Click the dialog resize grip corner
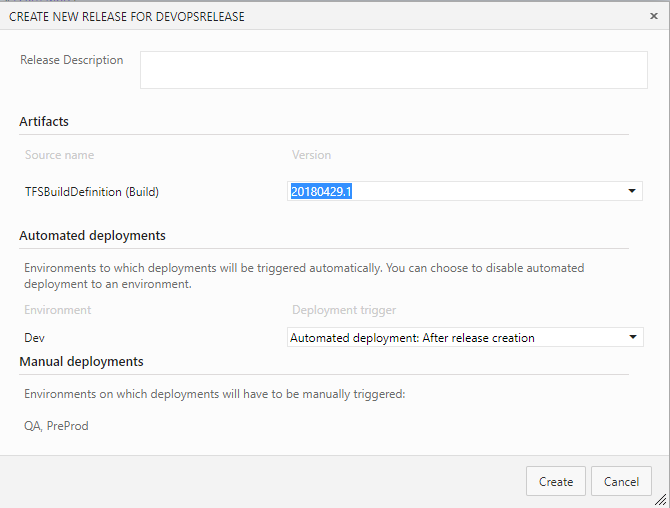Screen dimensions: 670x508 point(662,500)
